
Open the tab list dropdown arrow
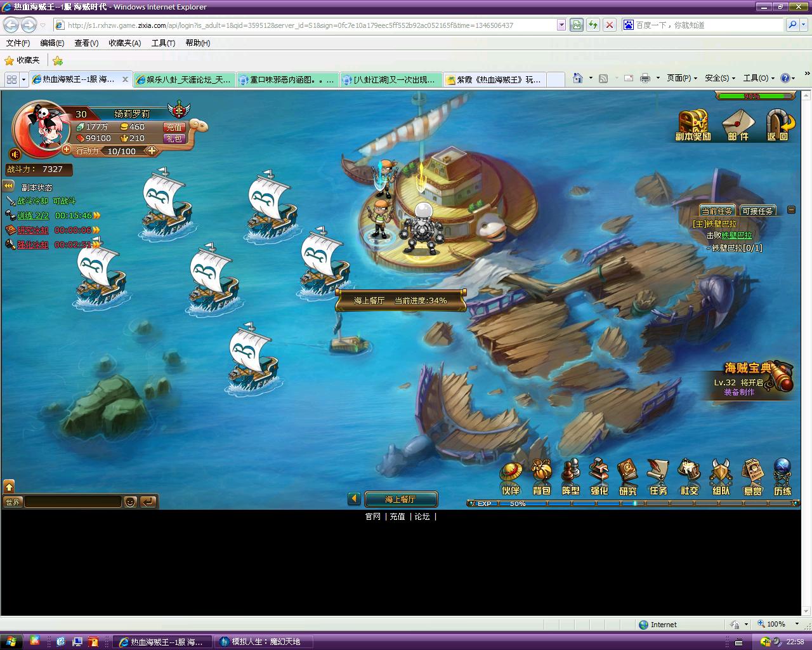23,79
